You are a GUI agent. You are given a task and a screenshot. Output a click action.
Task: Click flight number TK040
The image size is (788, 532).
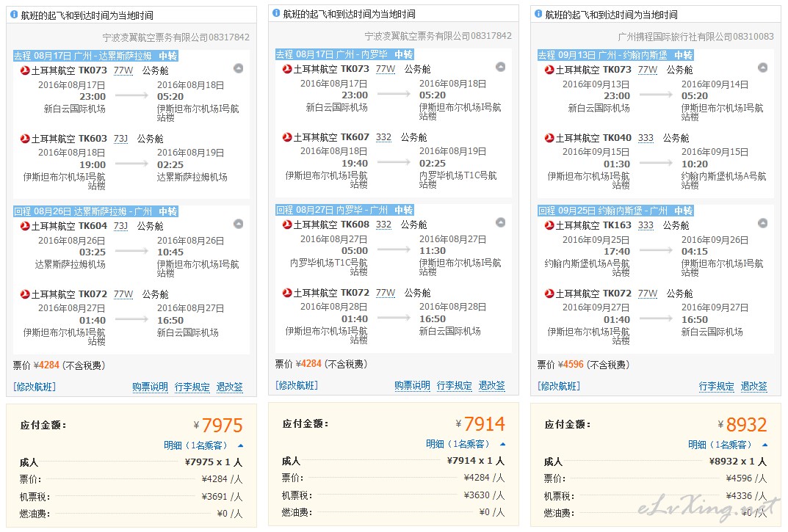tap(617, 138)
